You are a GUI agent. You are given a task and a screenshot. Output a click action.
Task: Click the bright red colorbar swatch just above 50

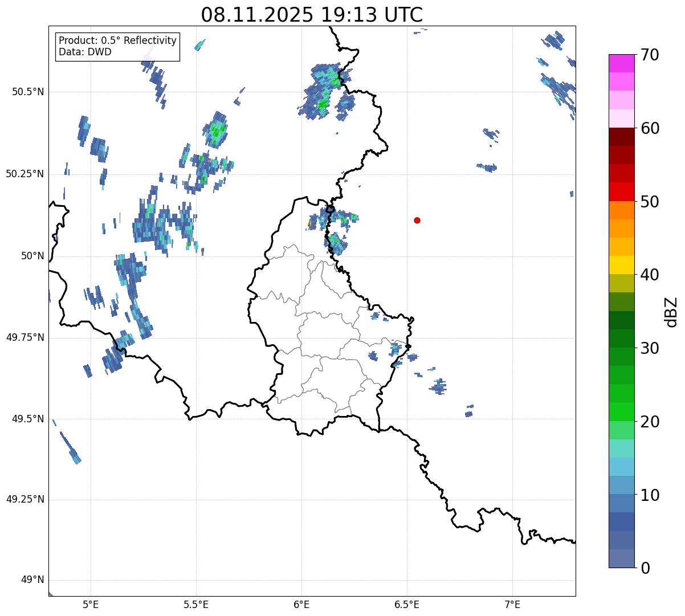click(x=621, y=192)
